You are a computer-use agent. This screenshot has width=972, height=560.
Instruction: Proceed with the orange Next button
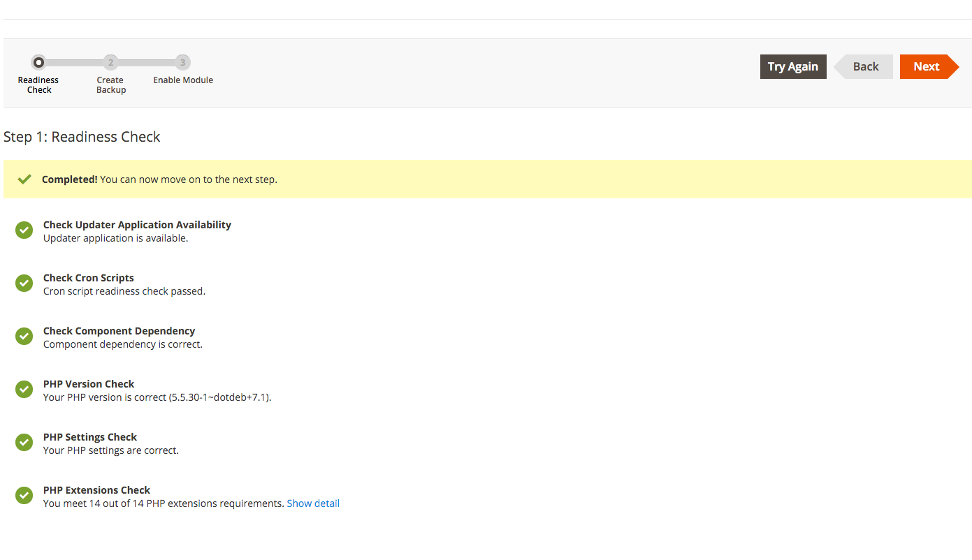tap(926, 66)
